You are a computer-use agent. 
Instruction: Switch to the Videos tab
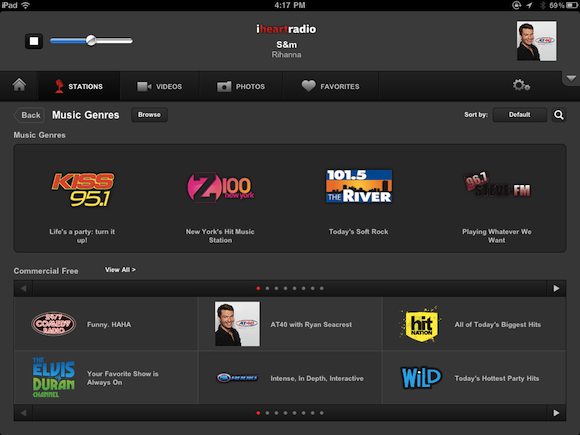tap(159, 86)
